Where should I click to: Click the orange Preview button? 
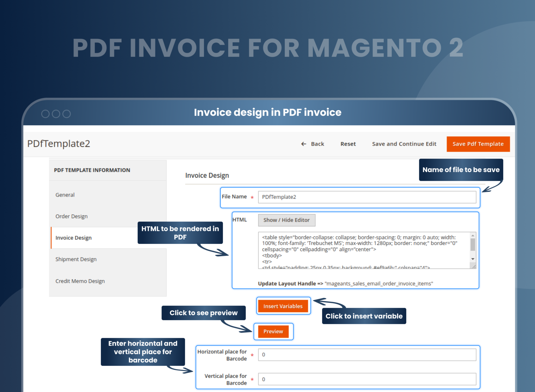[x=273, y=331]
